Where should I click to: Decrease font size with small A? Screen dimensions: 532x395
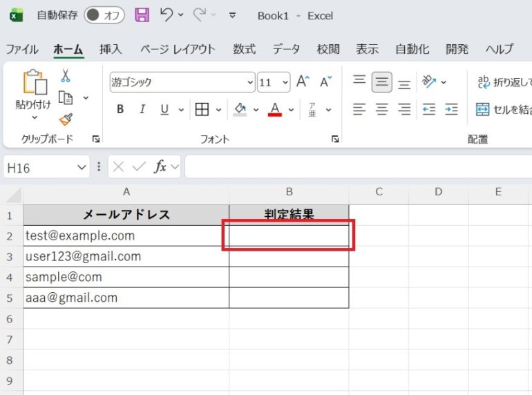click(325, 81)
